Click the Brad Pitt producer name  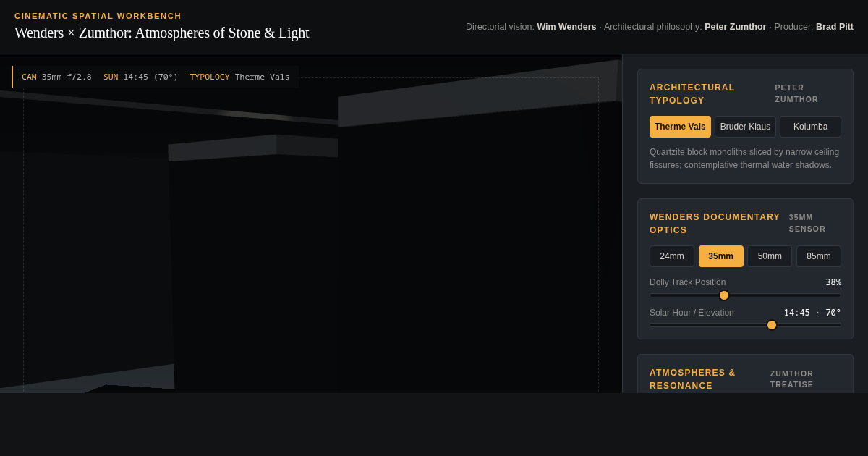[x=835, y=27]
